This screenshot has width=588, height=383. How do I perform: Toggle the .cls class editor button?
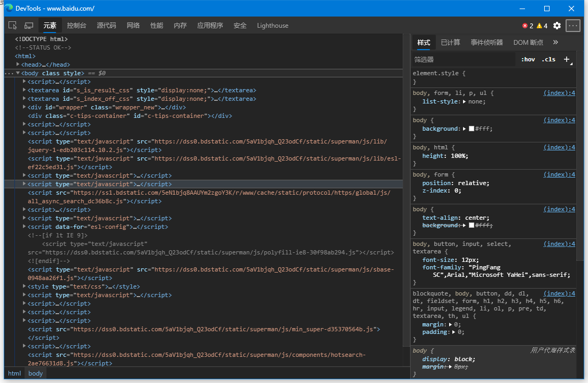tap(548, 59)
